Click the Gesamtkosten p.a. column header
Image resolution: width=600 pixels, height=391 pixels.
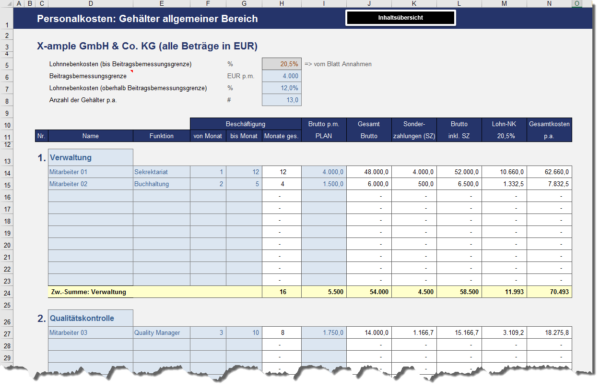549,130
